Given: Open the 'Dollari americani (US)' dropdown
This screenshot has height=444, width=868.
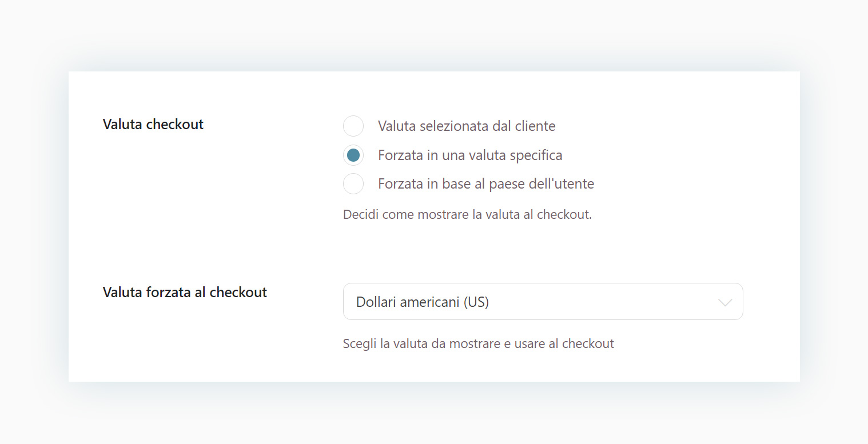Looking at the screenshot, I should pos(543,302).
